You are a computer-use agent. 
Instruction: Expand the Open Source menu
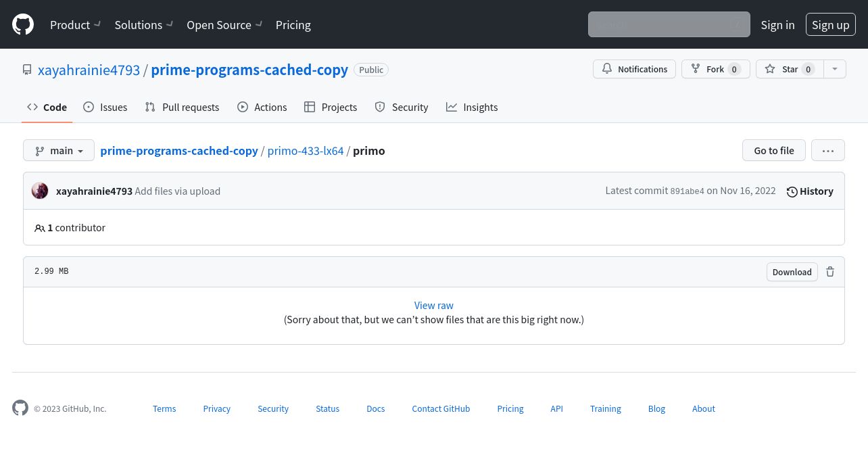point(224,25)
